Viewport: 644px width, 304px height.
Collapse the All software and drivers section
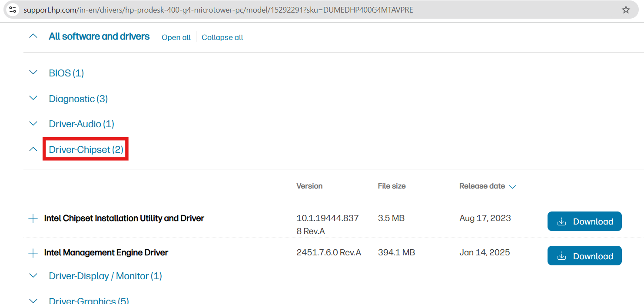click(33, 36)
